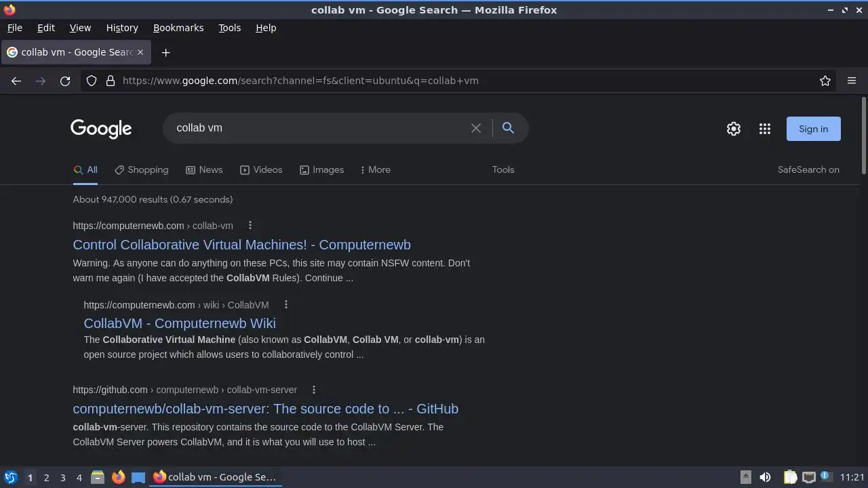
Task: Open options for GitHub collab-vm-server result
Action: point(314,390)
